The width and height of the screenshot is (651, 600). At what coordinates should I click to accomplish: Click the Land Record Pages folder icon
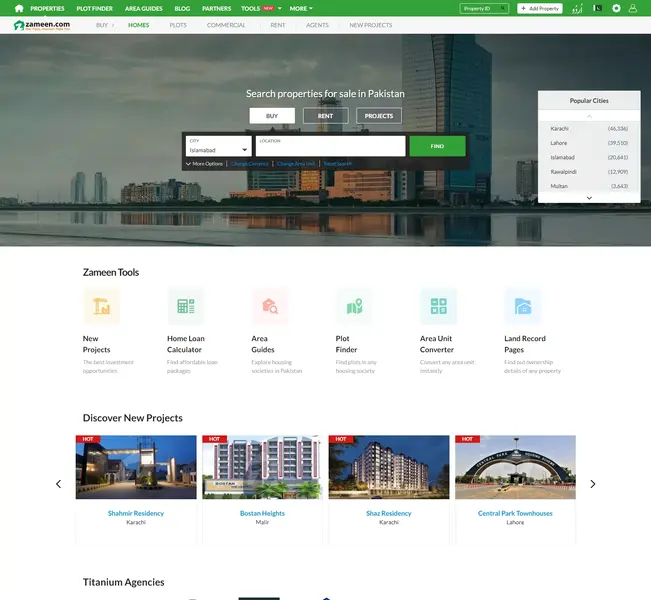(523, 306)
